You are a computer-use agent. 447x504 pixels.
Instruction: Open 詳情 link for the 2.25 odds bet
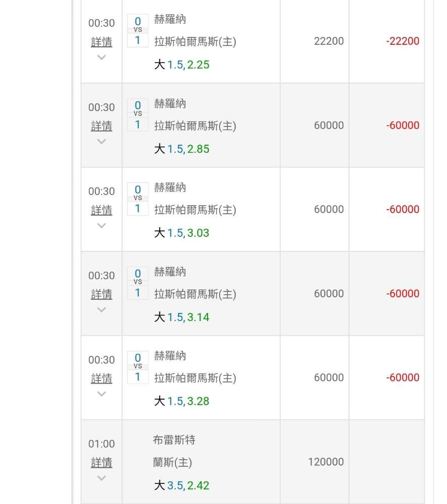click(101, 42)
